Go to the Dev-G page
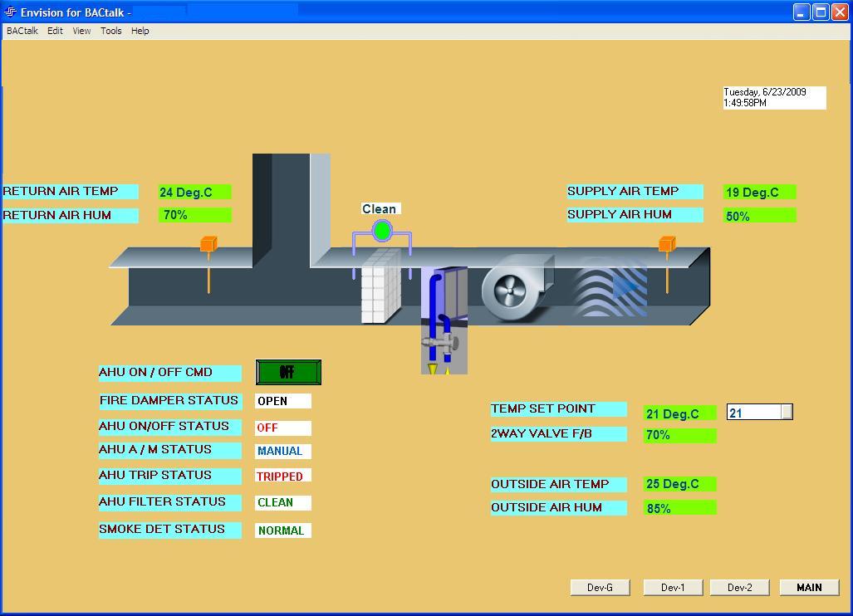Screen dimensions: 853x616 600,588
